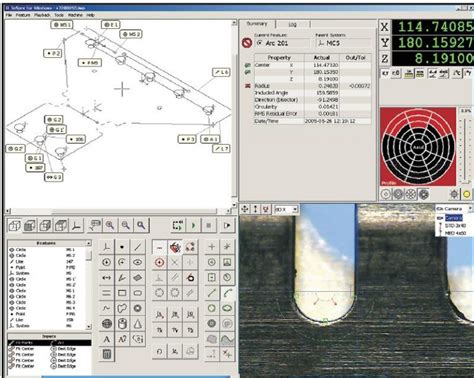The width and height of the screenshot is (474, 378).
Task: Toggle the wireframe cube view mode
Action: coord(14,226)
